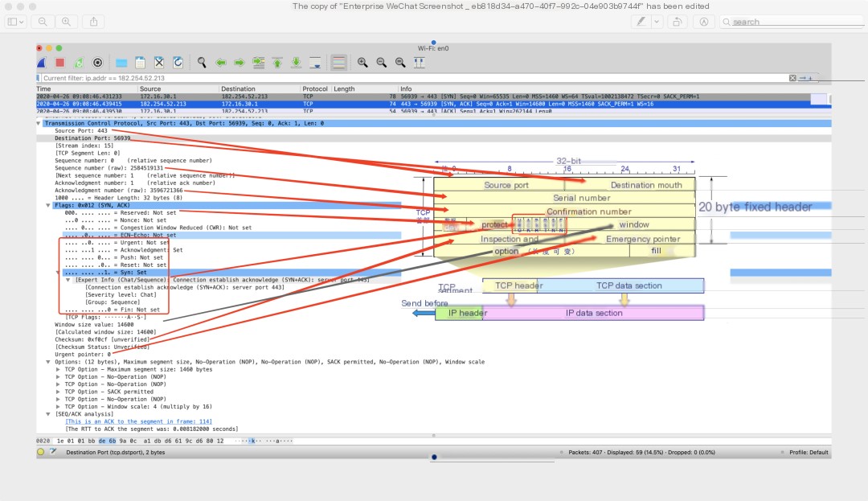The height and width of the screenshot is (501, 868).
Task: Apply display filter using the arrow button
Action: pyautogui.click(x=803, y=78)
